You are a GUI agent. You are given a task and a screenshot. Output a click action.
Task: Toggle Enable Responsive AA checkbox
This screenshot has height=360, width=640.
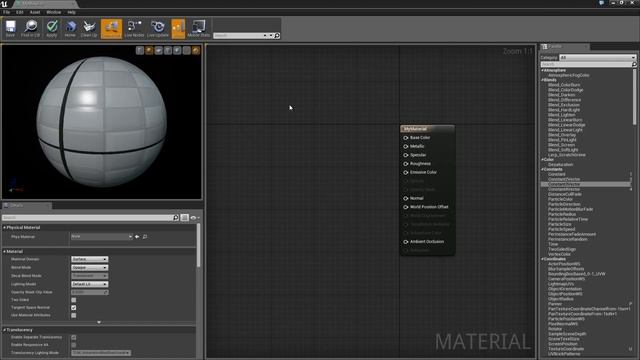[73, 345]
